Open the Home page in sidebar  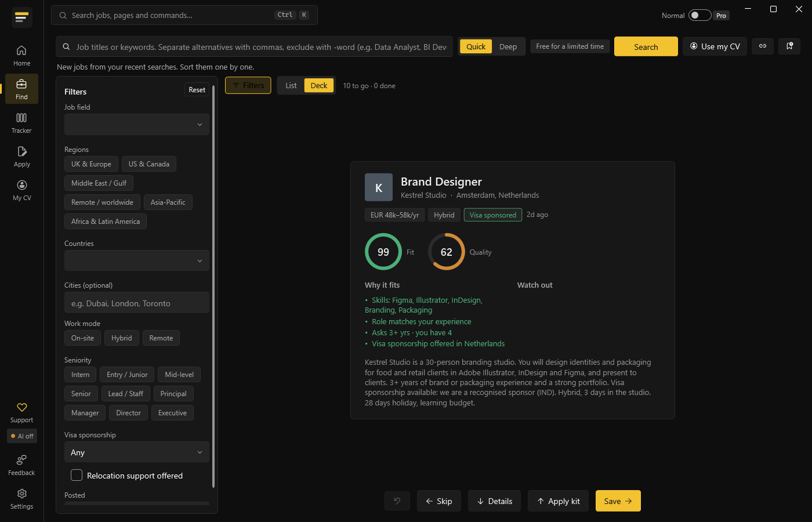21,56
